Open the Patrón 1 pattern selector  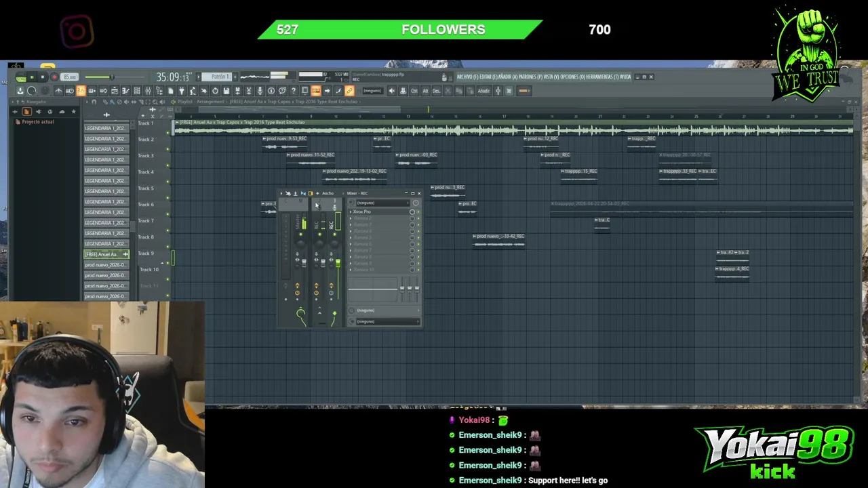pyautogui.click(x=217, y=77)
